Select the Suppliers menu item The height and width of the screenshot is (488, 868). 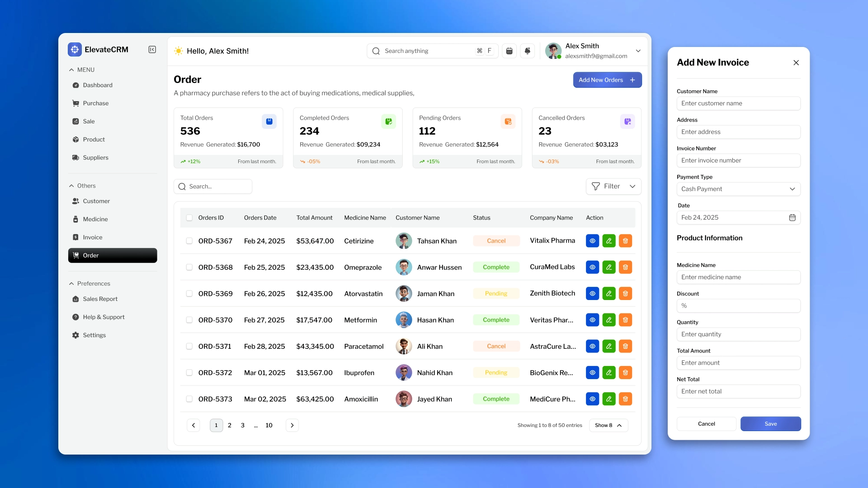95,157
